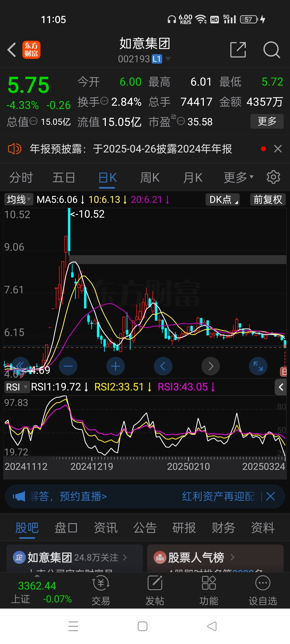Viewport: 290px width, 644px height.
Task: Dismiss the annual report notice
Action: pyautogui.click(x=278, y=149)
